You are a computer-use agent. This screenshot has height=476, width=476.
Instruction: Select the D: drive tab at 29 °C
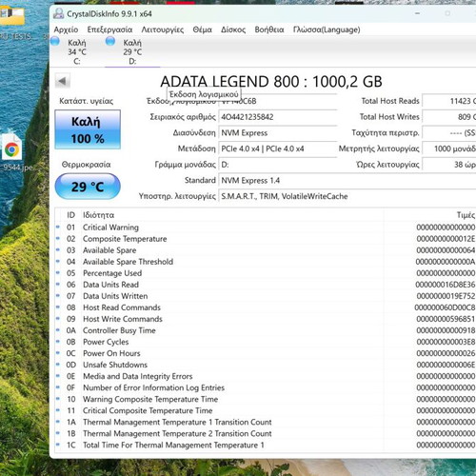pos(132,51)
